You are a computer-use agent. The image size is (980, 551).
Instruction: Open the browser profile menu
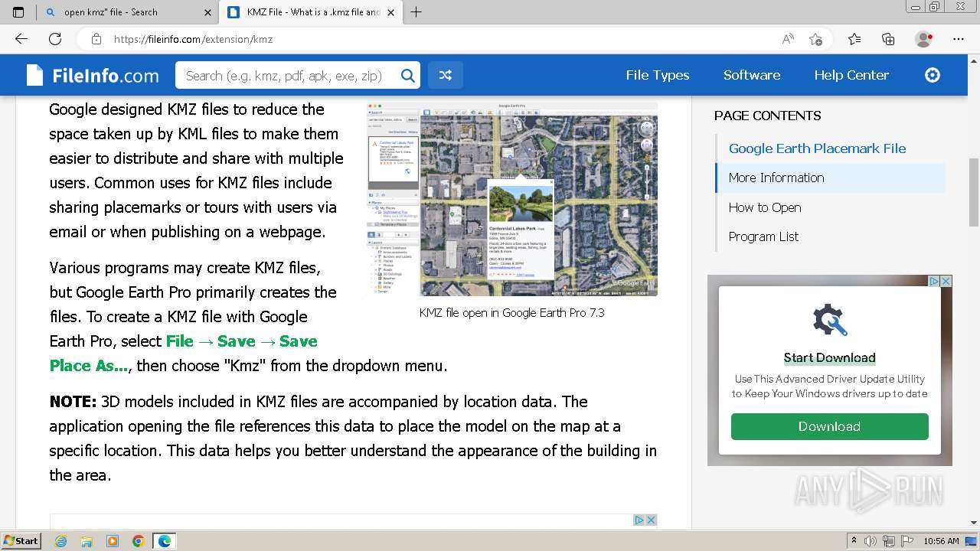coord(924,39)
